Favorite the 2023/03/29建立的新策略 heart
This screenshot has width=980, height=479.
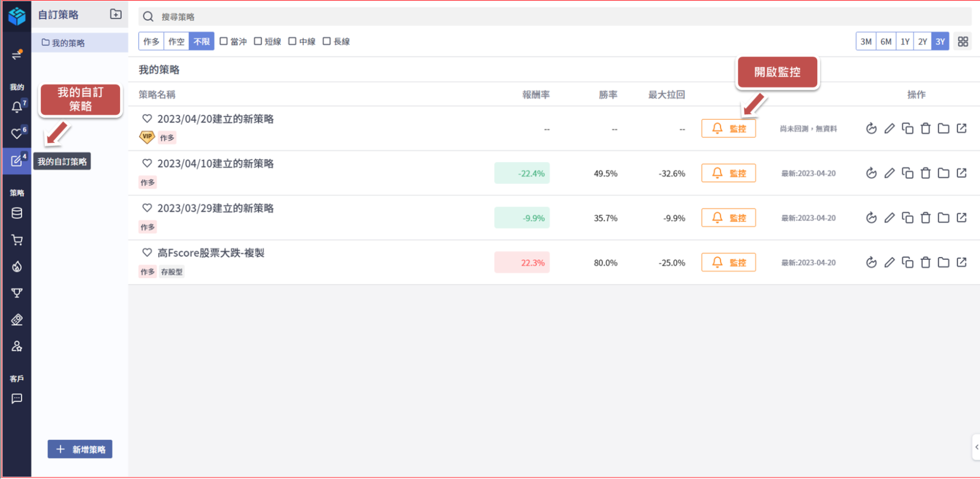(x=147, y=208)
